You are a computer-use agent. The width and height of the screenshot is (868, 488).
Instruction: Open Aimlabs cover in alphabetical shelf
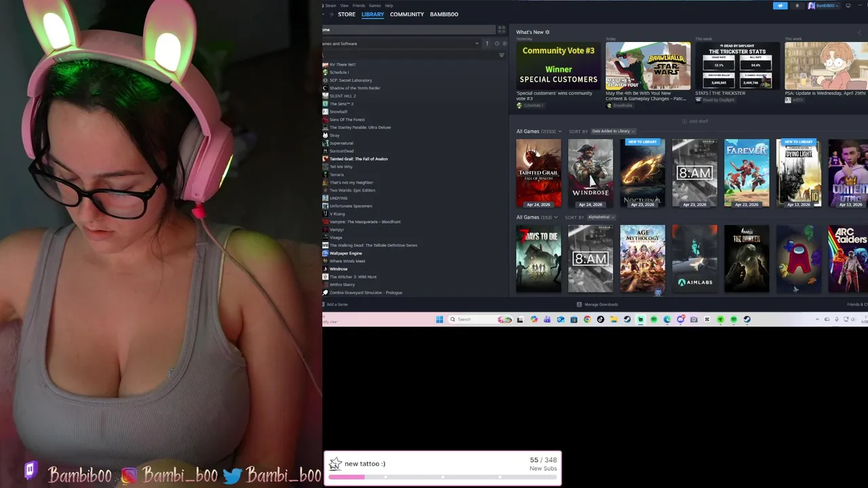coord(694,259)
